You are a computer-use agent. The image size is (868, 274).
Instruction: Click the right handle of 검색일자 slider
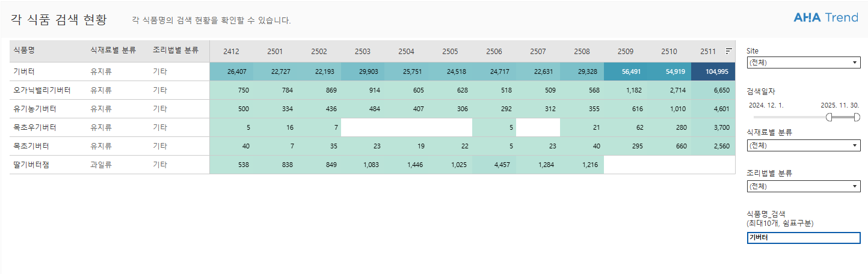tap(857, 117)
